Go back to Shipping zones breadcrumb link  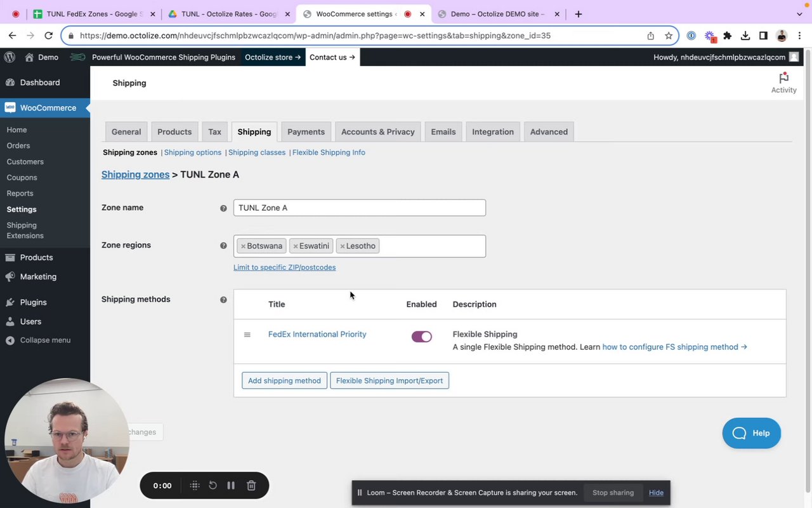pos(135,175)
